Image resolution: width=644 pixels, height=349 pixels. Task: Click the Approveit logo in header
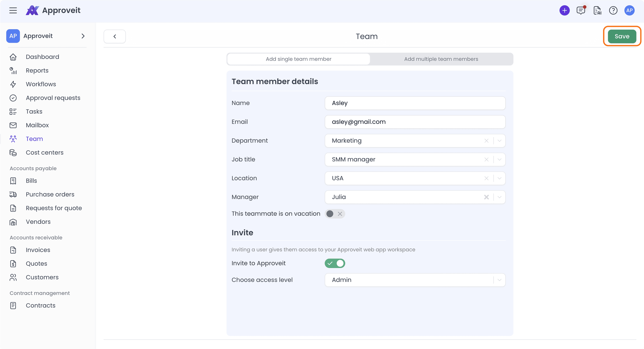pyautogui.click(x=53, y=10)
